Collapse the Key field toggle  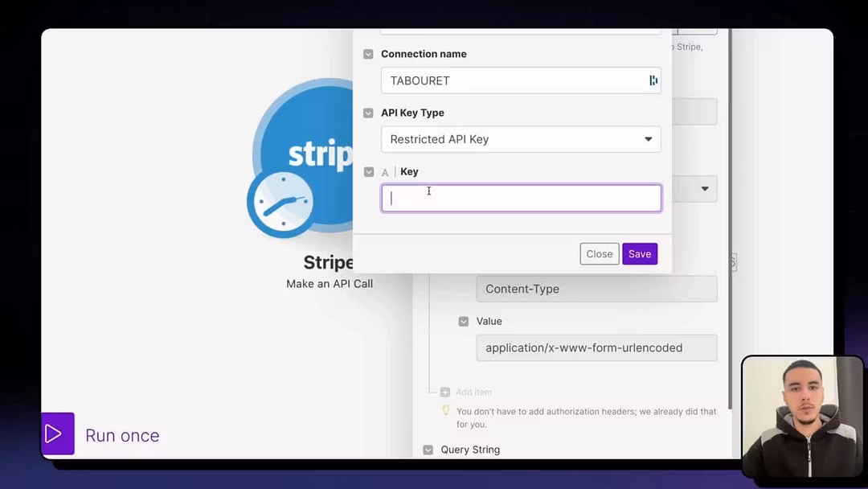coord(369,172)
